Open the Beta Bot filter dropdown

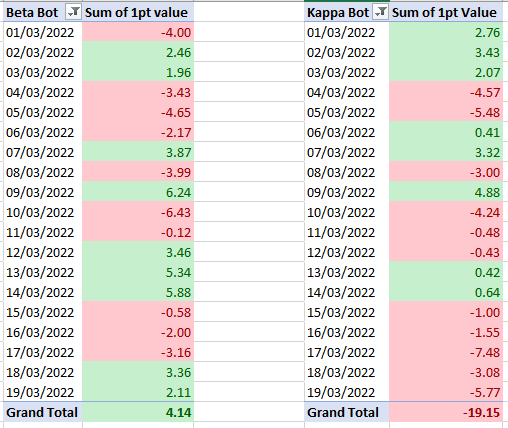73,13
